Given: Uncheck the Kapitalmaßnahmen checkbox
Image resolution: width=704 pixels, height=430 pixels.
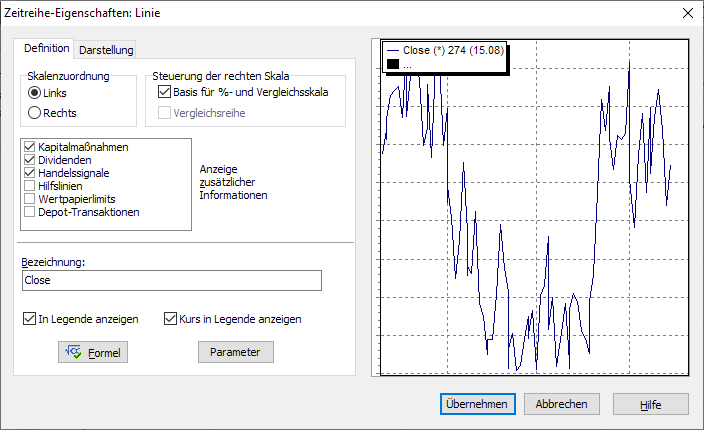Looking at the screenshot, I should pyautogui.click(x=29, y=147).
